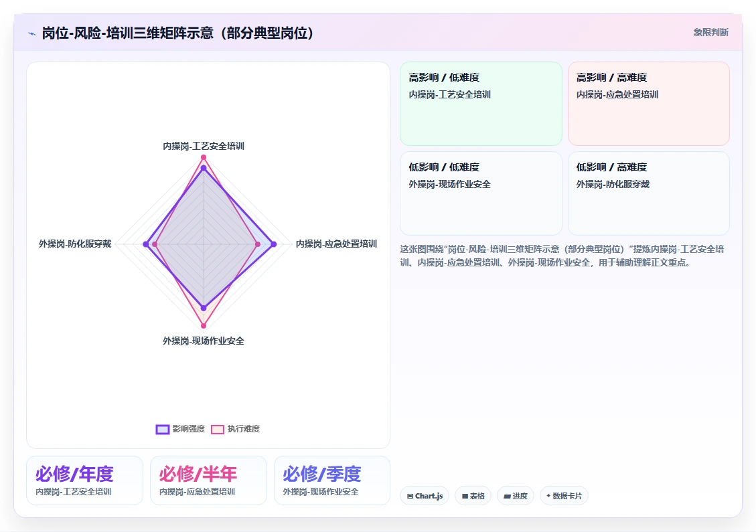The height and width of the screenshot is (532, 756).
Task: Click the purple data point on left axis
Action: [x=146, y=244]
